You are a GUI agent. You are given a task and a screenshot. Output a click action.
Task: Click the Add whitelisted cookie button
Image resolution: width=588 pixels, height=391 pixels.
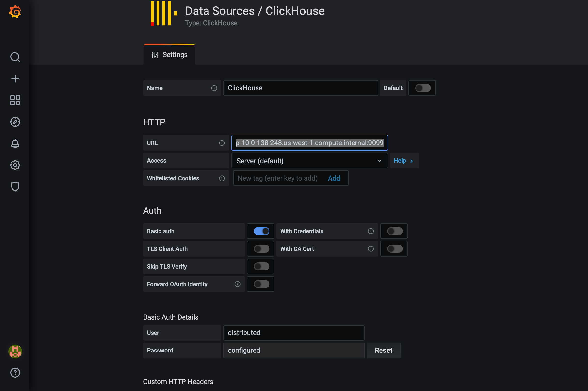coord(334,178)
